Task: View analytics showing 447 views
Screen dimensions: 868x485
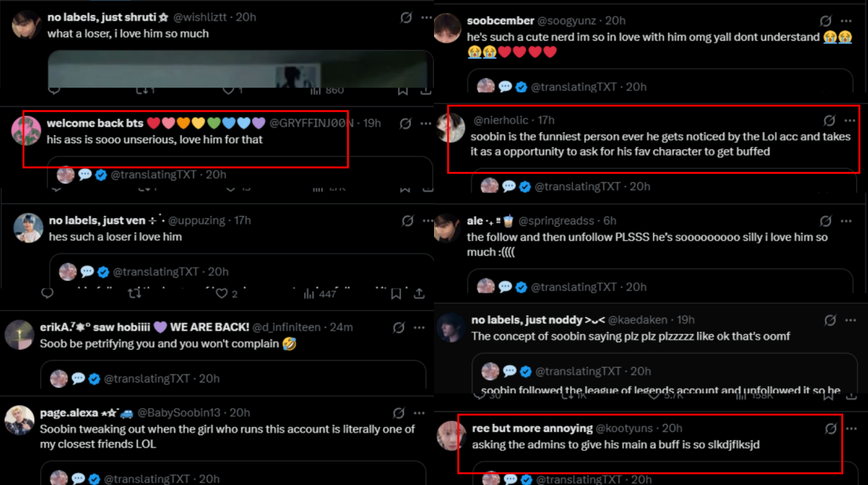Action: coord(319,293)
